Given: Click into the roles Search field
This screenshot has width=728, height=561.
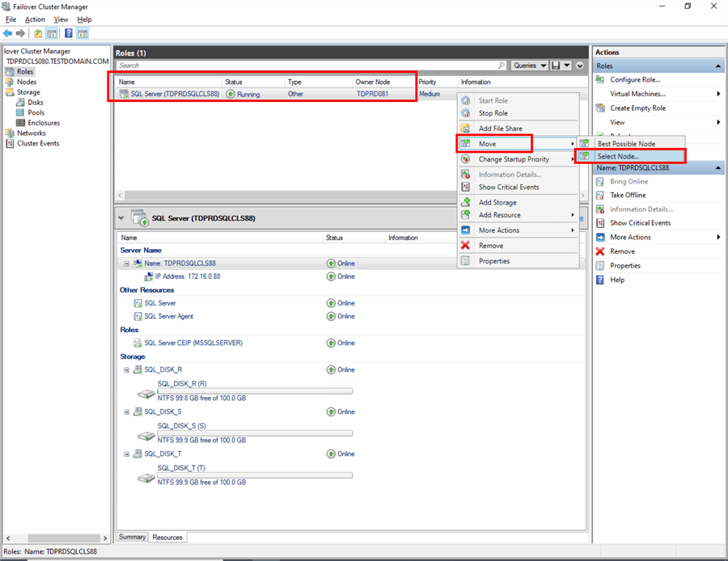Looking at the screenshot, I should 307,65.
